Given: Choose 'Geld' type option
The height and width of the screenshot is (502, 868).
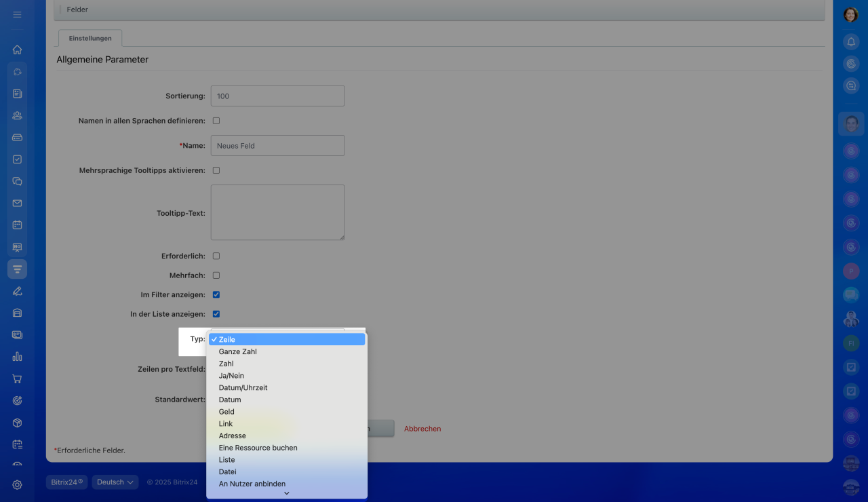Looking at the screenshot, I should tap(287, 412).
